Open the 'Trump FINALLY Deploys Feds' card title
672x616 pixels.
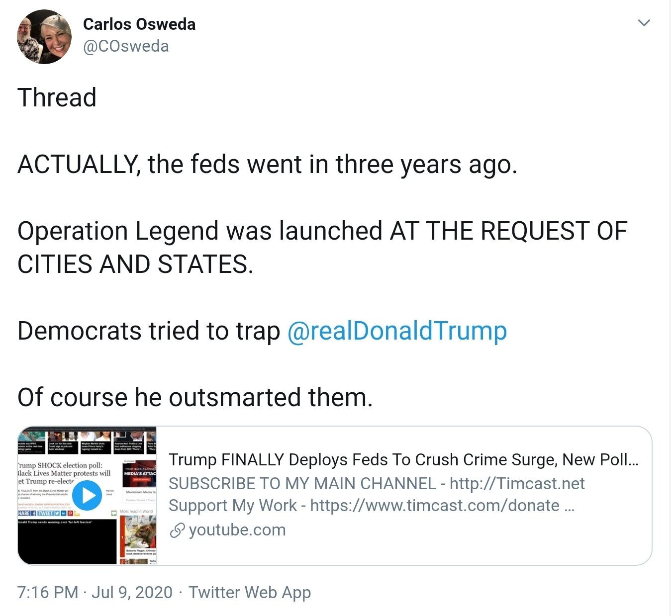coord(403,460)
